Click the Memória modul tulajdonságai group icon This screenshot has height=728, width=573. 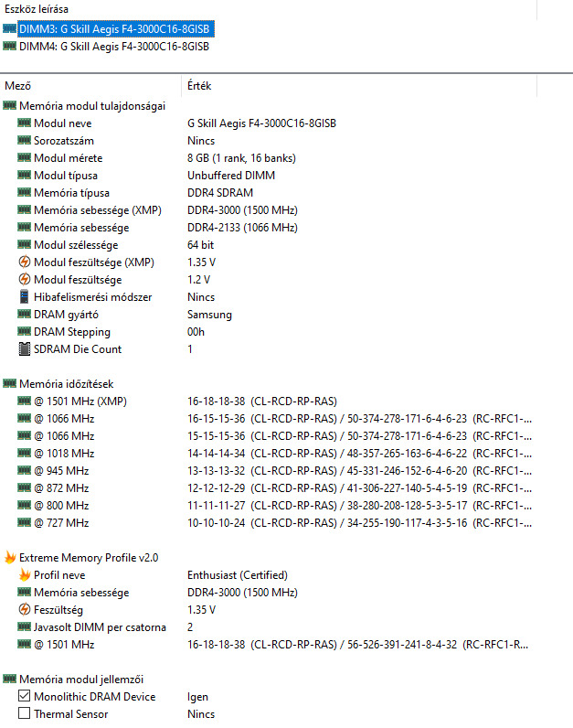coord(9,105)
